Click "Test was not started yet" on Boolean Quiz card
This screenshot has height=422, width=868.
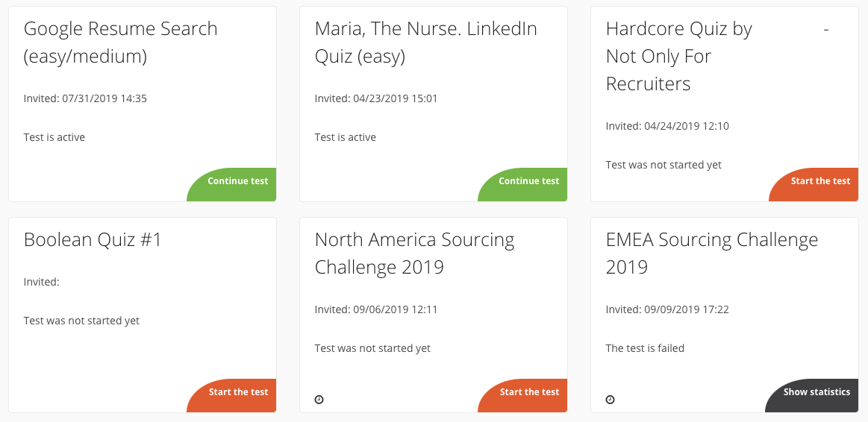(x=81, y=321)
